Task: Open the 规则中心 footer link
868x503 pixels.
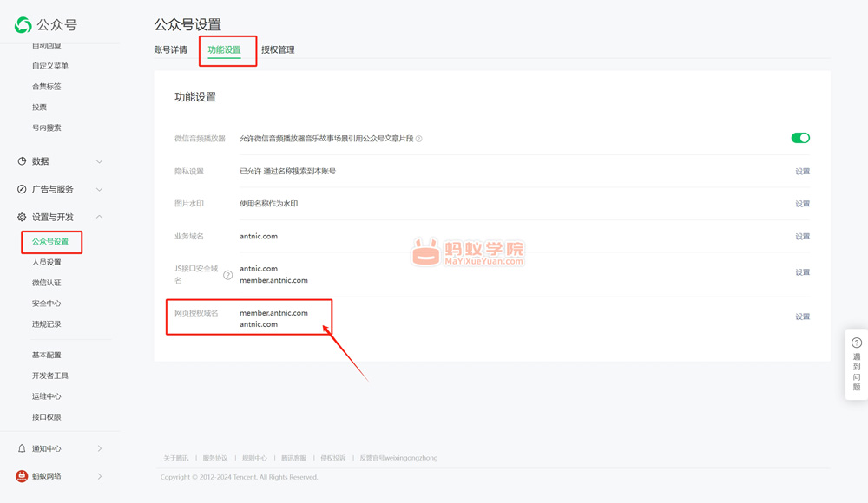Action: tap(254, 458)
